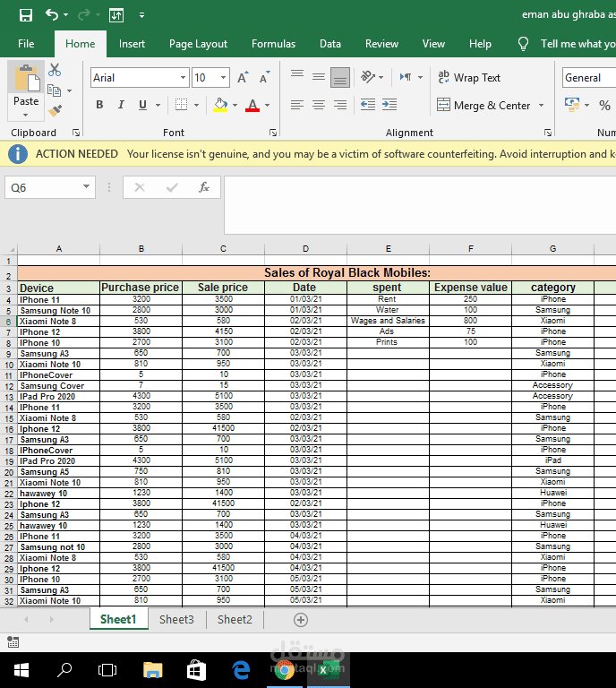This screenshot has width=616, height=688.
Task: Click the Select All corner triangle
Action: point(13,249)
